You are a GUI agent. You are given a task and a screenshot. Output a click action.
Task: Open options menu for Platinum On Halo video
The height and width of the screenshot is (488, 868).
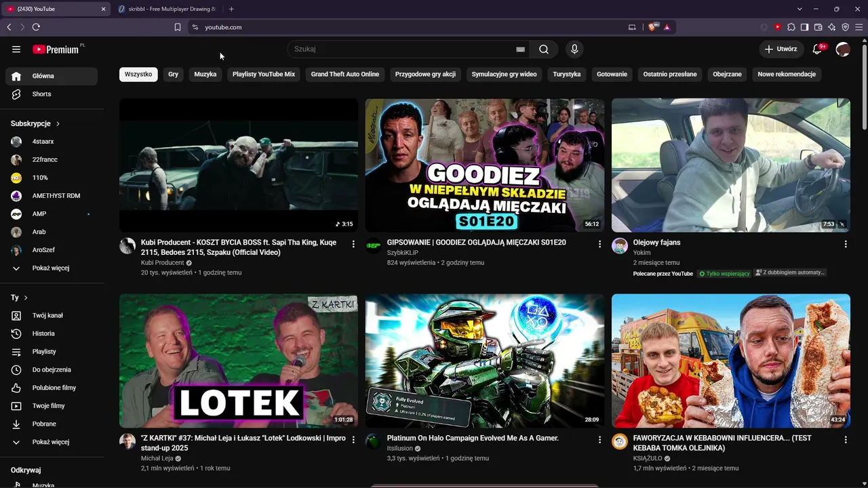point(599,439)
